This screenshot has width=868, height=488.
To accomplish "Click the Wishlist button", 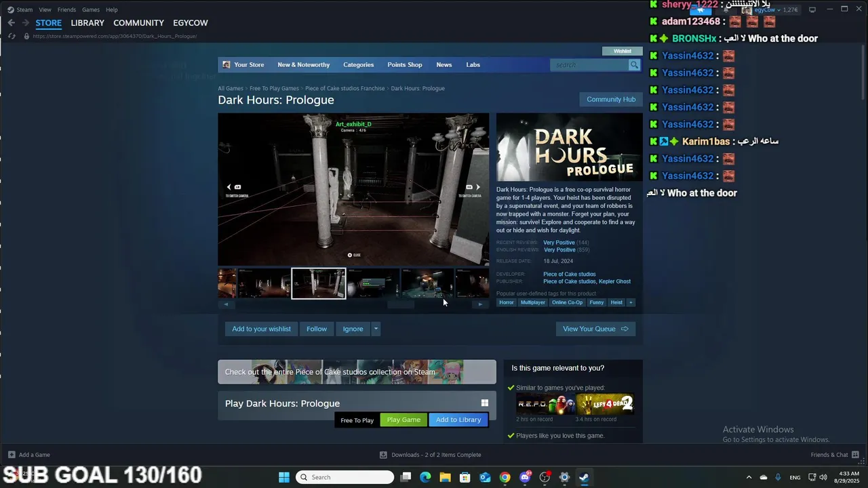I will click(623, 51).
